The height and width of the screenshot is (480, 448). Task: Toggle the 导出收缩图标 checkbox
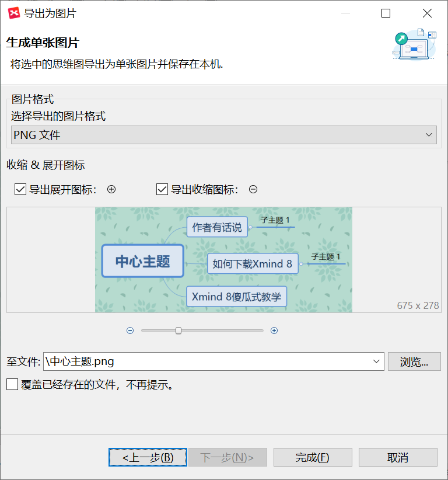coord(162,190)
